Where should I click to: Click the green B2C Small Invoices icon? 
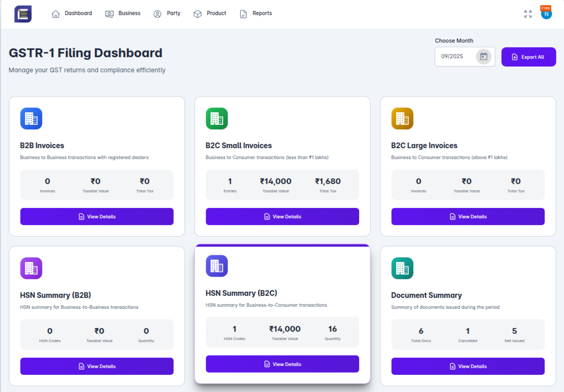tap(217, 118)
